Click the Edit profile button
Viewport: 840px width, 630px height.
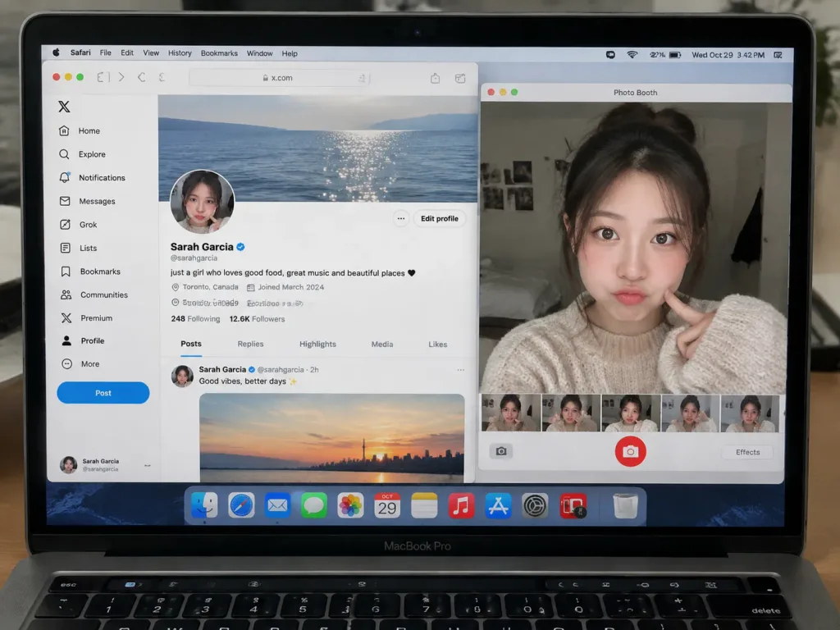coord(440,218)
